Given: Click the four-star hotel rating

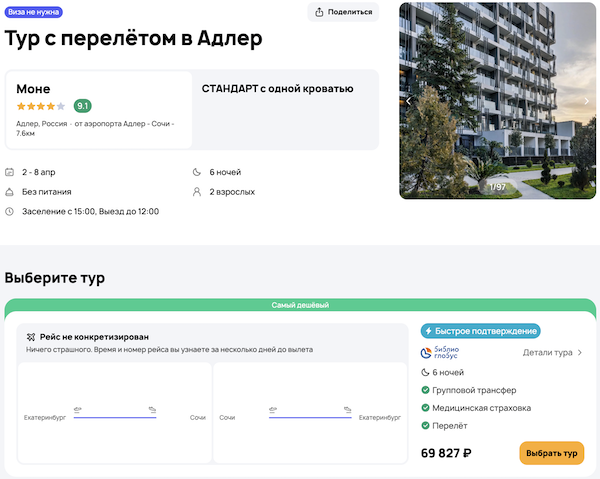Looking at the screenshot, I should pyautogui.click(x=40, y=106).
